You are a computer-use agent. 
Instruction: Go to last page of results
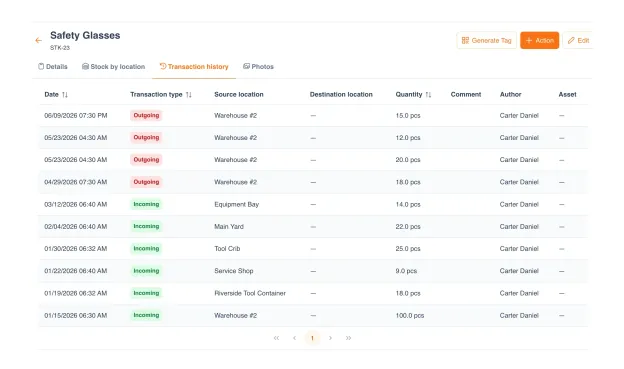pos(348,338)
